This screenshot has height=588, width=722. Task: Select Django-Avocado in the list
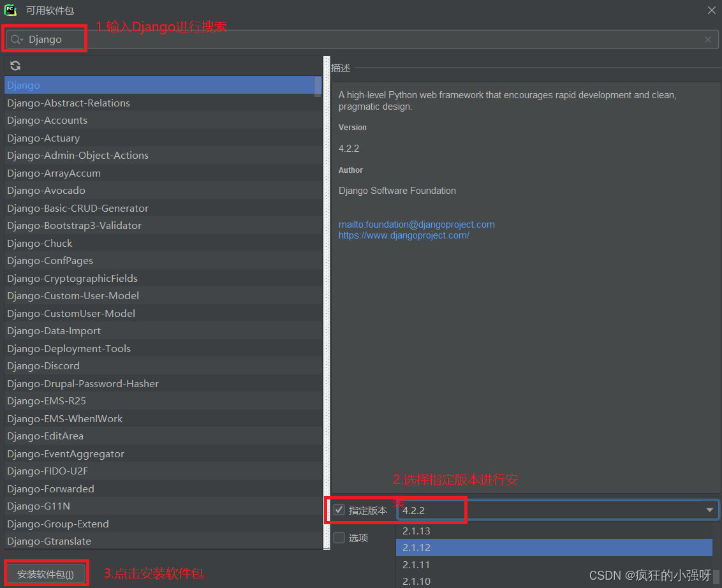pyautogui.click(x=163, y=191)
